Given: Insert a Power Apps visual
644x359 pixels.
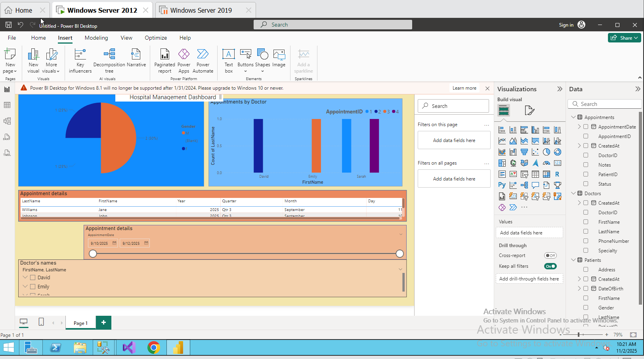Looking at the screenshot, I should [x=183, y=60].
